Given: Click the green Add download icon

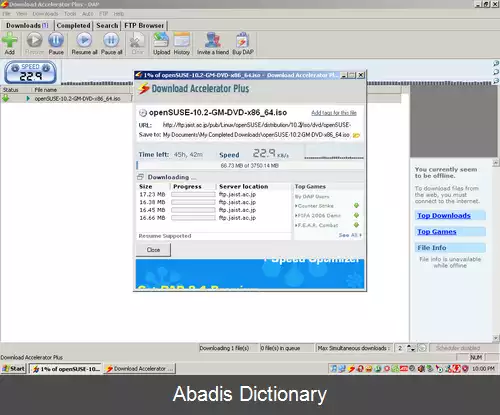Looking at the screenshot, I should pyautogui.click(x=10, y=40).
